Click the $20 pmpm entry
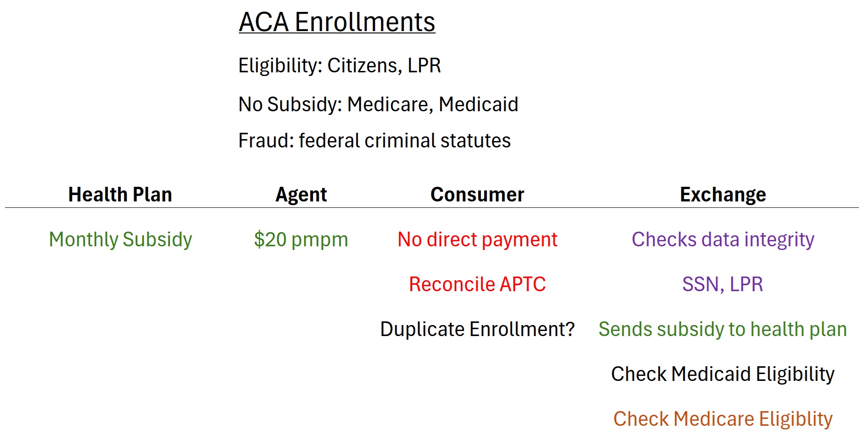Viewport: 868px width, 445px height. [301, 240]
